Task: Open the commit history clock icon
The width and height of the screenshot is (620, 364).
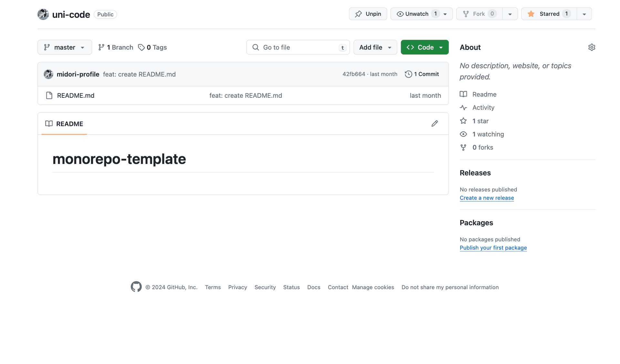Action: 408,74
